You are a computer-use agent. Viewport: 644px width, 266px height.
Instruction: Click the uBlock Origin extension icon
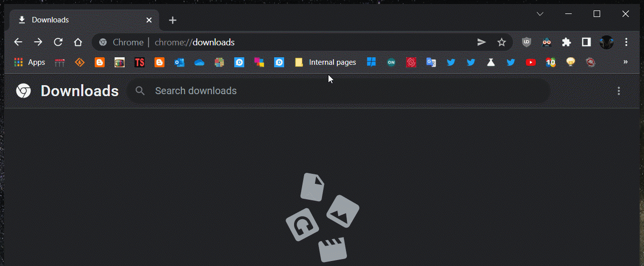coord(526,42)
